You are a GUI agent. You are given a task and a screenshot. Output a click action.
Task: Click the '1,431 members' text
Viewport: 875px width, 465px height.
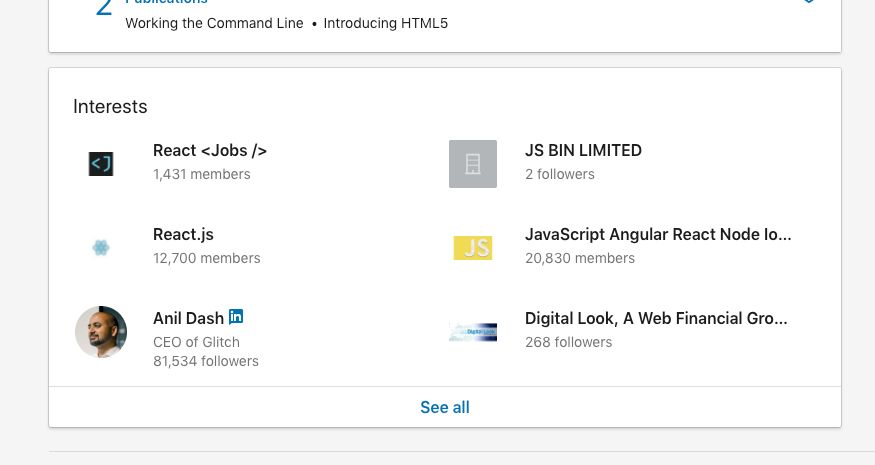coord(201,174)
